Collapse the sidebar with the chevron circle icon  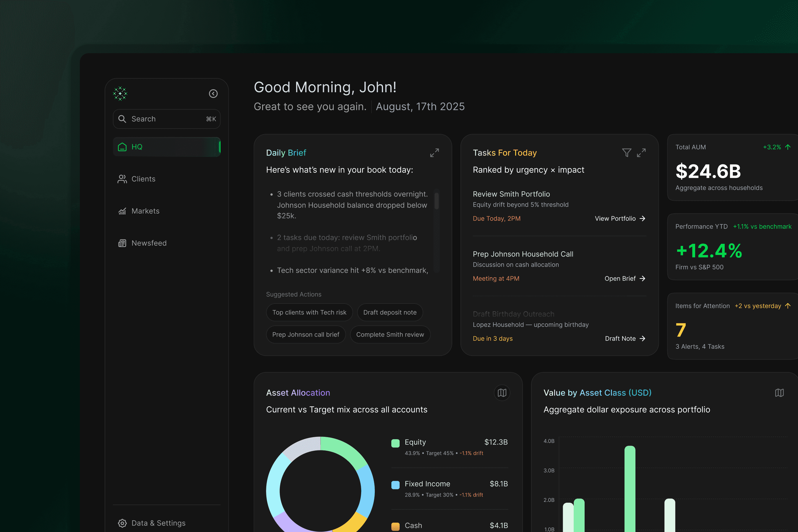[213, 94]
